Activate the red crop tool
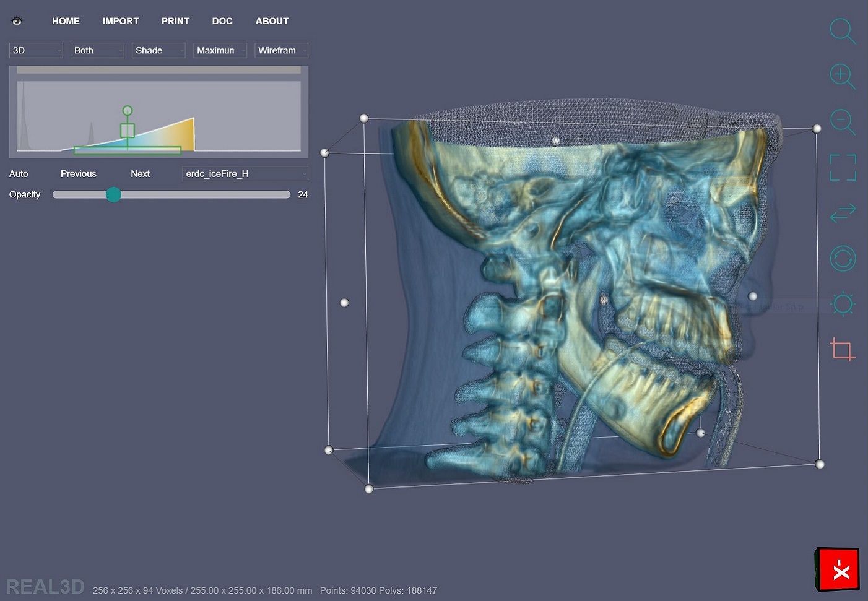 (x=842, y=350)
